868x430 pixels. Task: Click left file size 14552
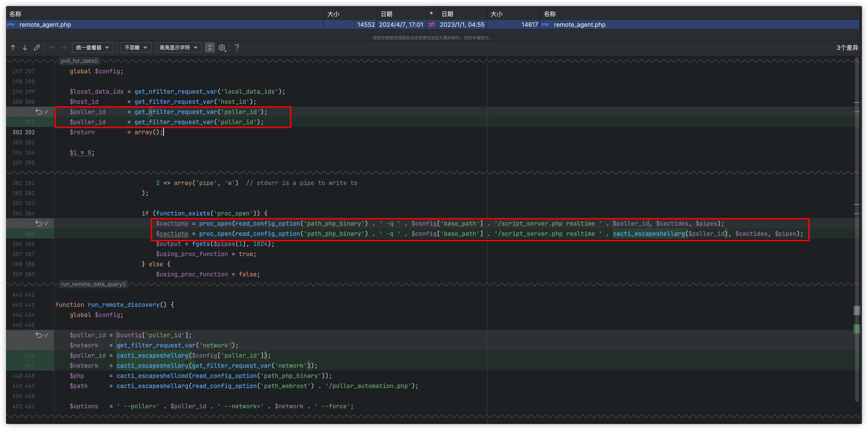[366, 25]
